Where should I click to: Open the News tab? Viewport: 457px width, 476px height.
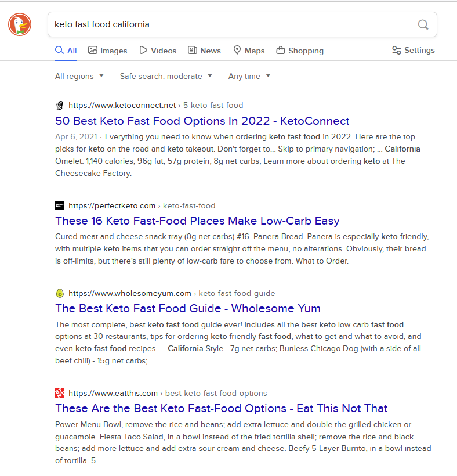point(204,51)
